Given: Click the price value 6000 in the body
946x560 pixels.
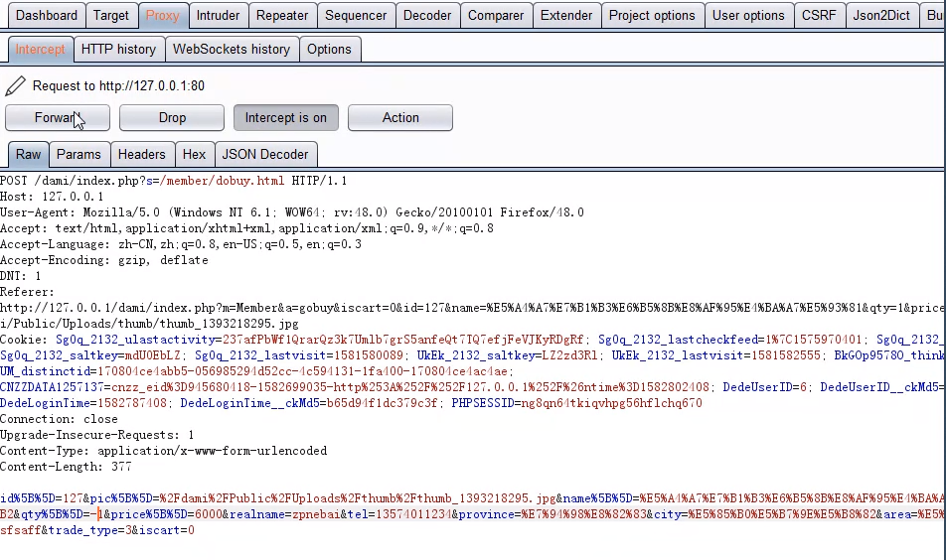Looking at the screenshot, I should [209, 514].
